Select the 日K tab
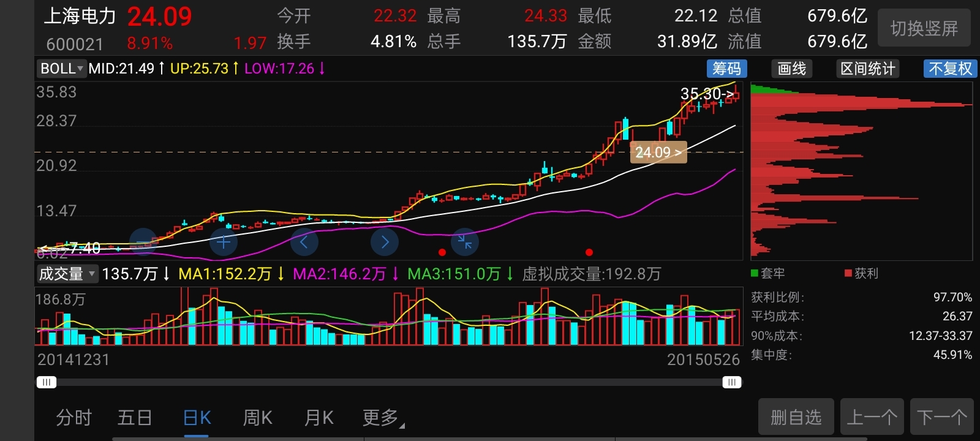Screen dimensions: 980x441 click(197, 418)
